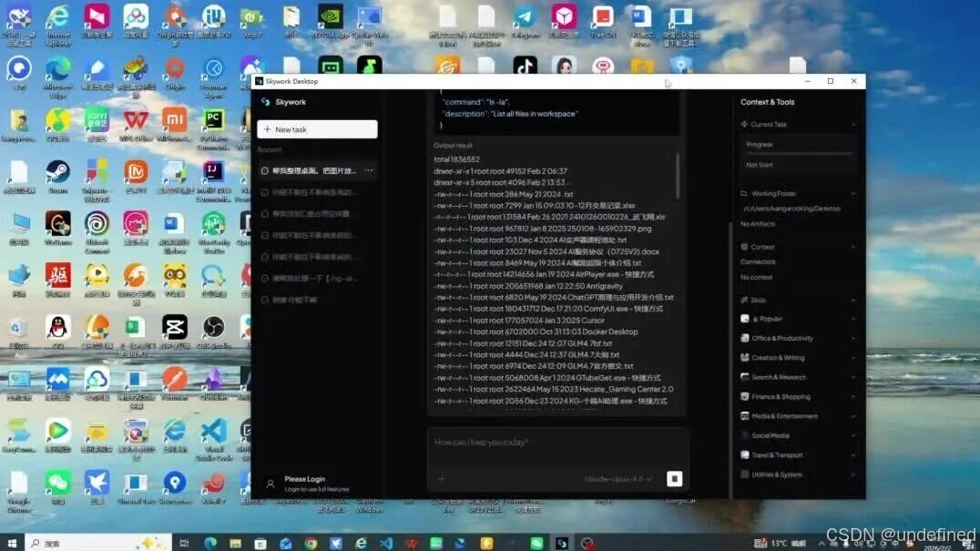Viewport: 980px width, 551px height.
Task: Click the Hecate_Gaming Center row in output
Action: point(554,389)
